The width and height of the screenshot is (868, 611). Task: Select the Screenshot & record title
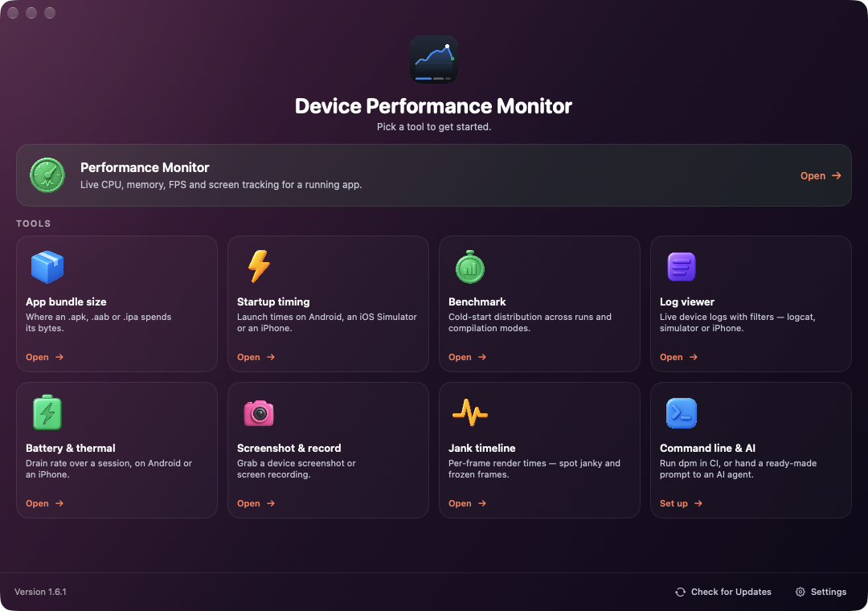click(x=289, y=448)
